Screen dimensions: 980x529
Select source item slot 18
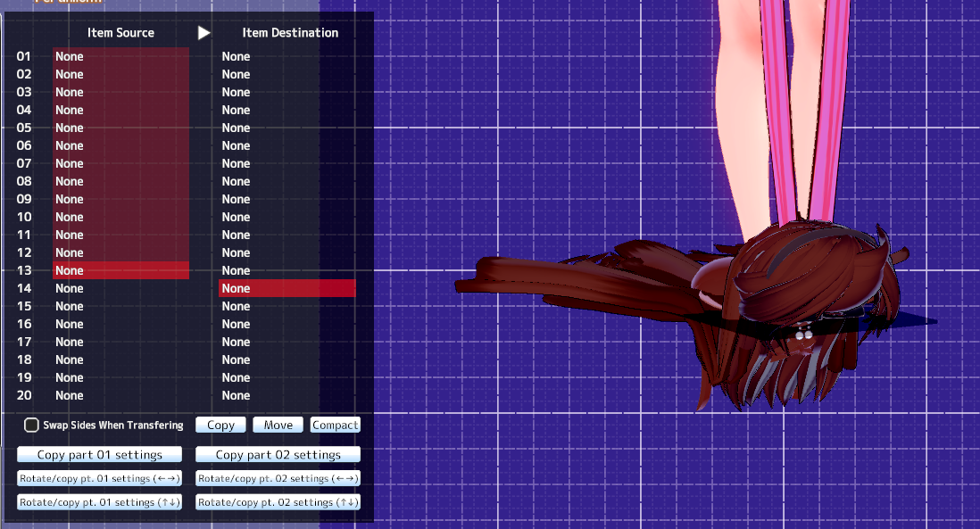tap(120, 360)
